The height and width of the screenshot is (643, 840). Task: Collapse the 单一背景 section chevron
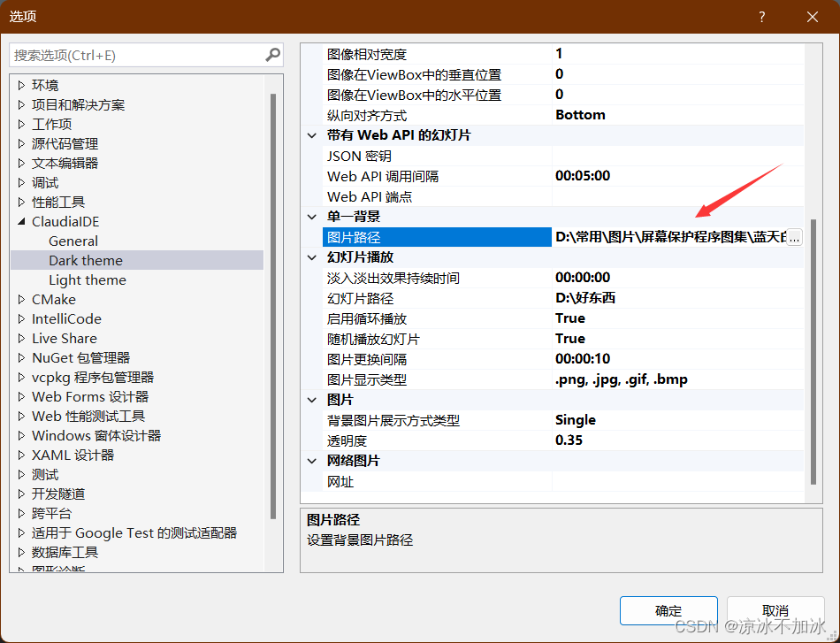point(312,217)
